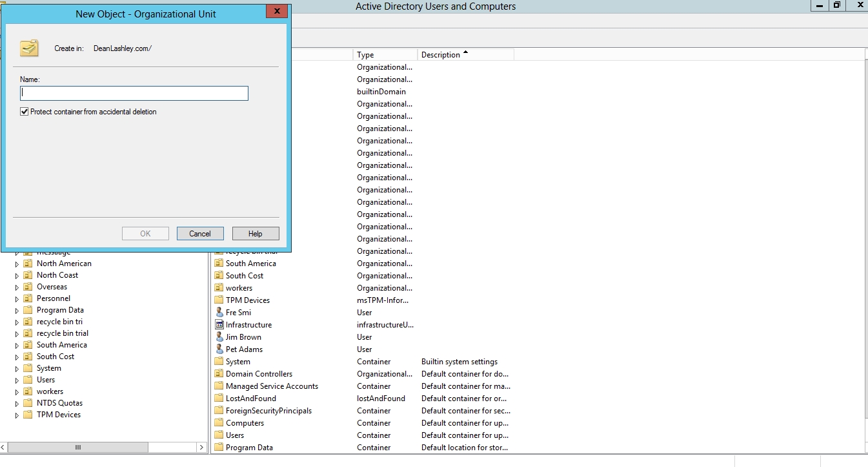Viewport: 868px width, 467px height.
Task: Expand the Users node in tree
Action: coord(17,380)
